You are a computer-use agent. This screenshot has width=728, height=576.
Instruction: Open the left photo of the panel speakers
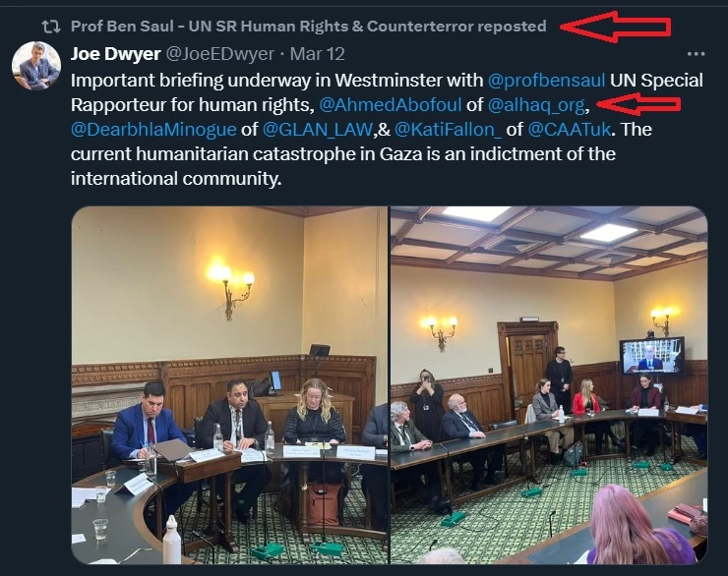229,385
